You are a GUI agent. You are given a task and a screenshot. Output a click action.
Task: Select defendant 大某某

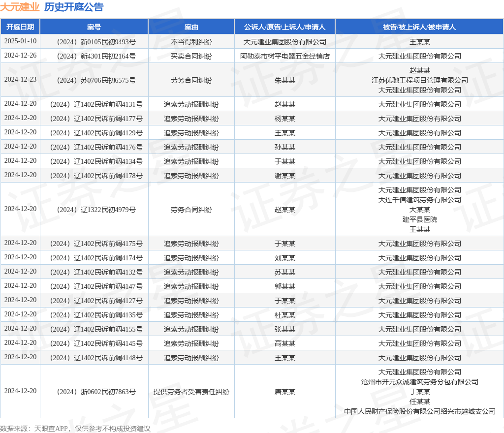(x=419, y=210)
